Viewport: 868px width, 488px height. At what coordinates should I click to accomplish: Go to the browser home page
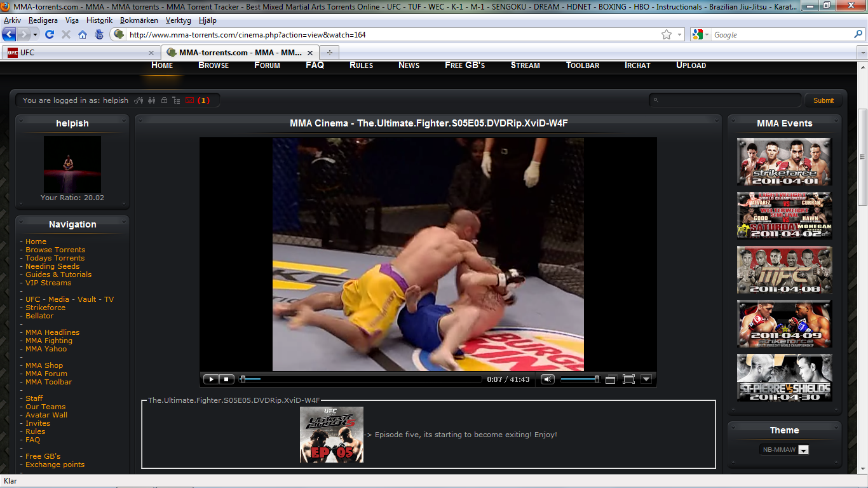tap(83, 34)
